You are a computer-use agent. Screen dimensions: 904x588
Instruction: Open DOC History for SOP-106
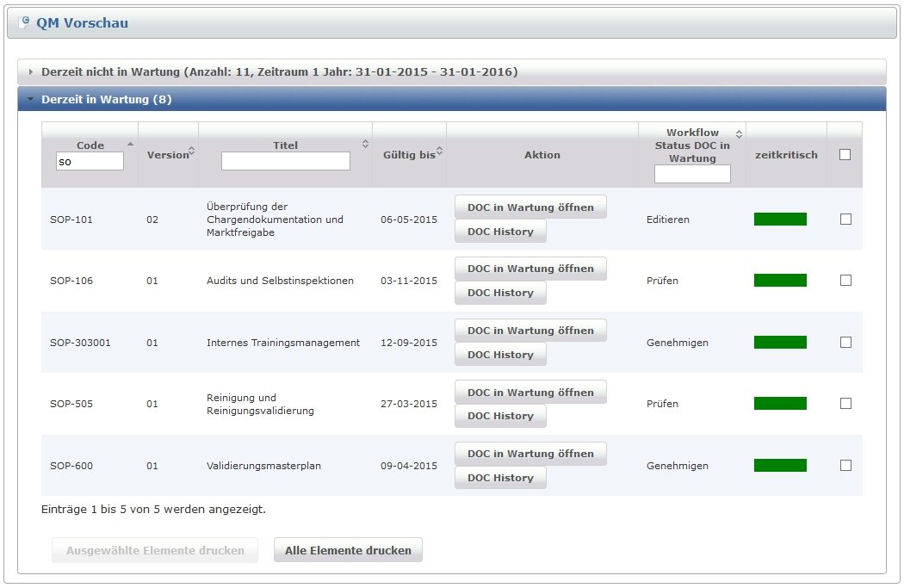point(500,293)
